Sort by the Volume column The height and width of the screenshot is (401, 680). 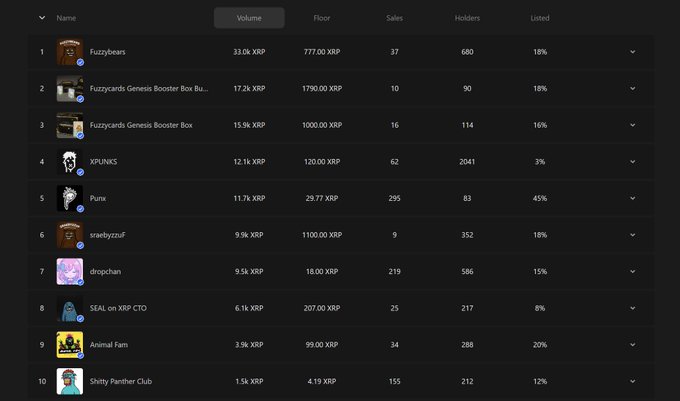[x=249, y=18]
